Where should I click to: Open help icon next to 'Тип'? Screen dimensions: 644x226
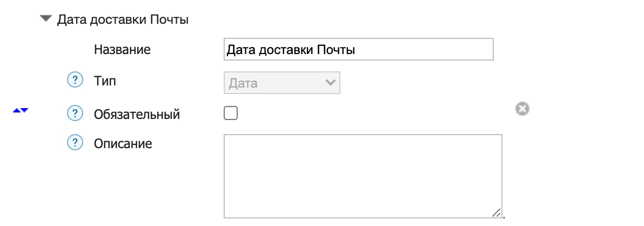coord(74,82)
